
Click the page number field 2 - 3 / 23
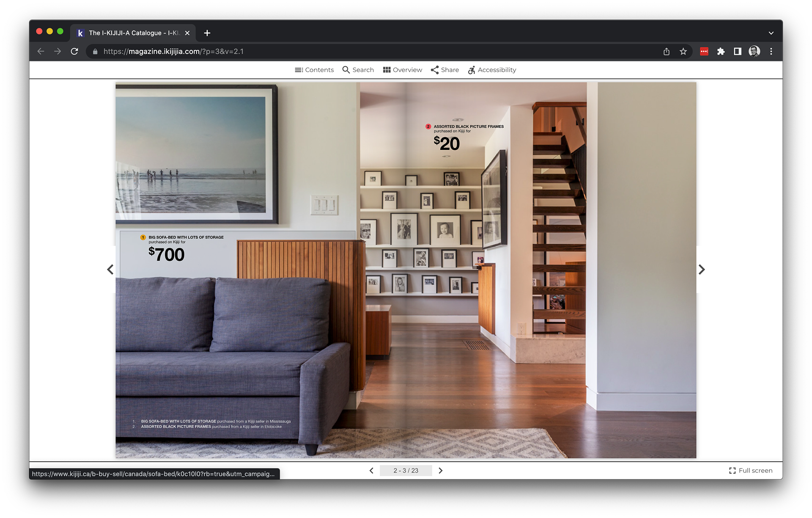click(x=406, y=471)
